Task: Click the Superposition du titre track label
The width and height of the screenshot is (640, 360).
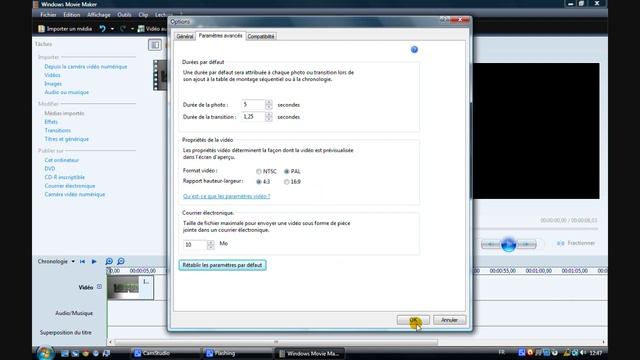Action: (66, 333)
